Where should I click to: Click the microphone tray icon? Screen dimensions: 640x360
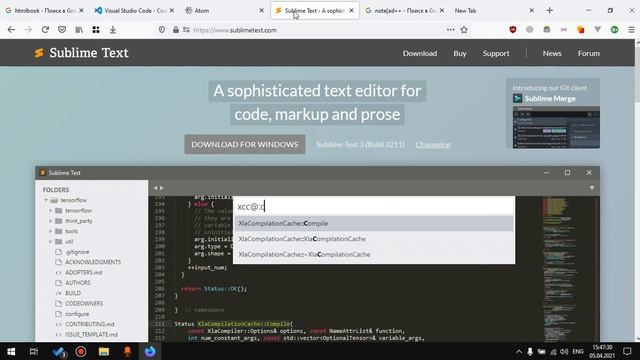530,351
